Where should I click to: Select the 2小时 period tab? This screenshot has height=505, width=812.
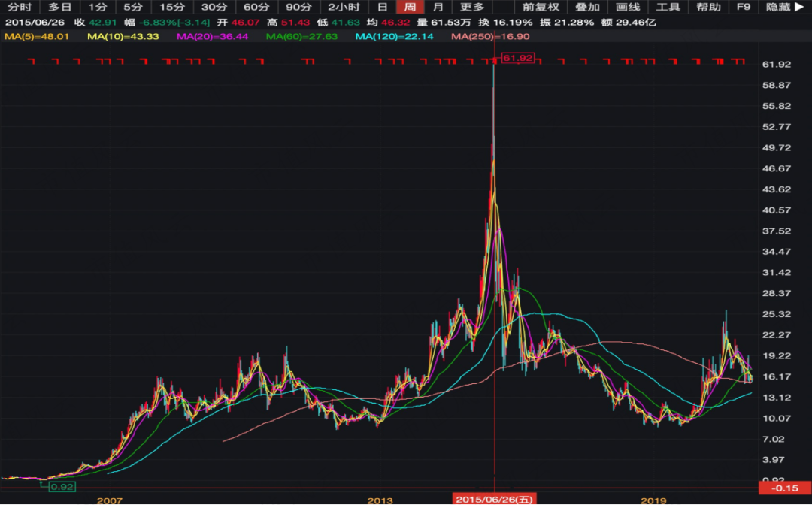coord(344,7)
